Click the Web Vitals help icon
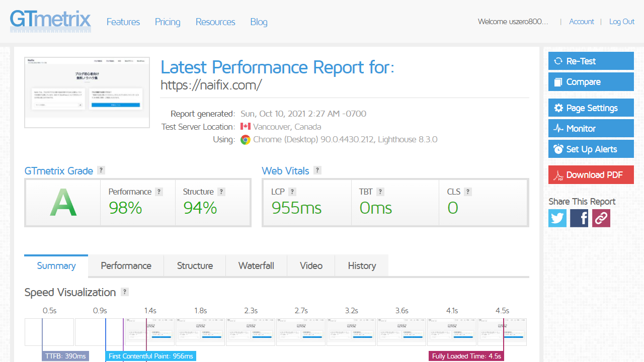The height and width of the screenshot is (362, 644). tap(317, 170)
